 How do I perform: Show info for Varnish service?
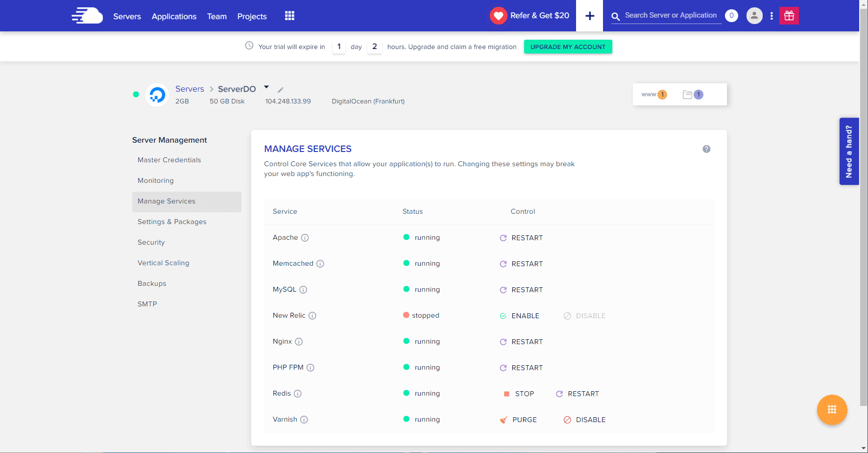[x=304, y=420]
